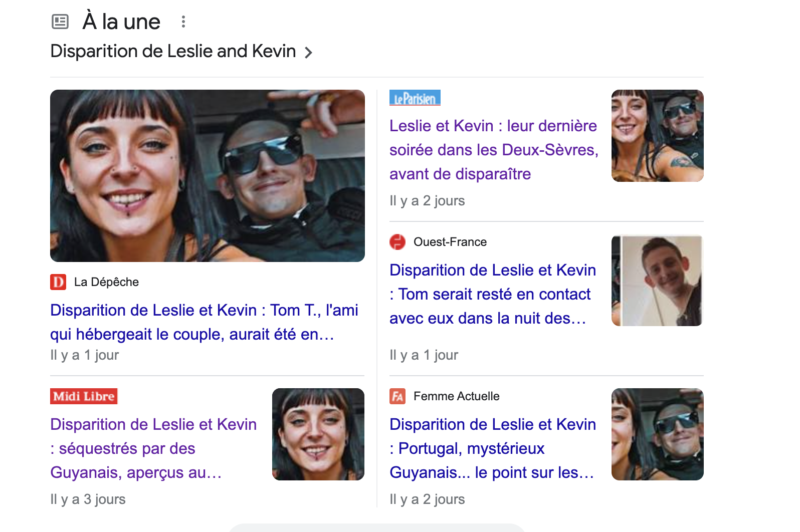Viewport: 800px width, 532px height.
Task: Open Midi Libre article on séquestrés par Guyanais
Action: [x=153, y=448]
